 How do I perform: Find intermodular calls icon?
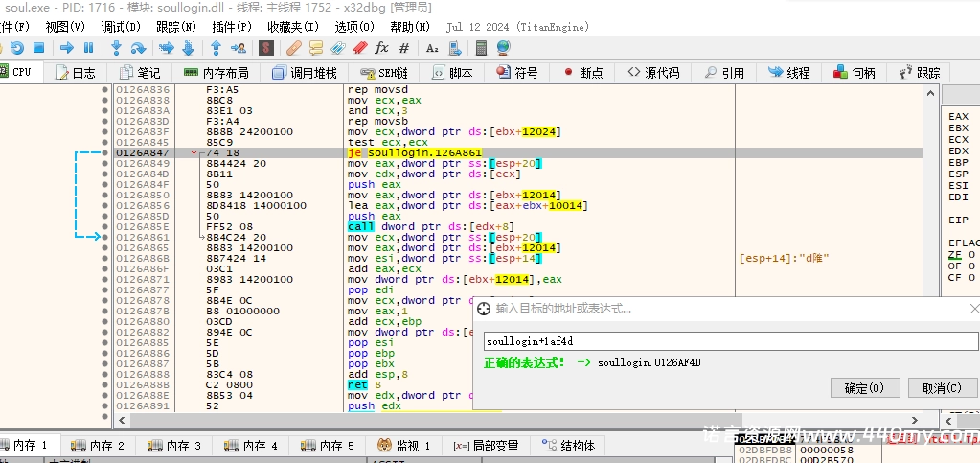(x=454, y=48)
